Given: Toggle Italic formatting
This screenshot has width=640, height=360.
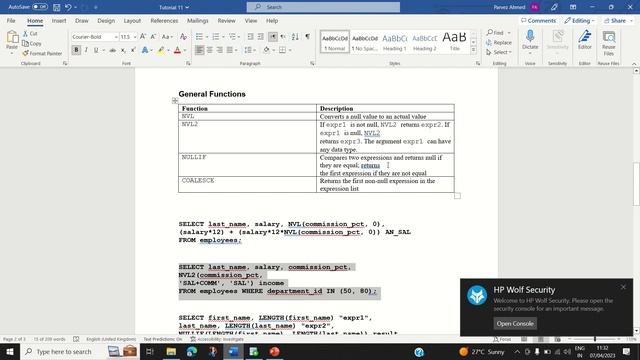Looking at the screenshot, I should click(86, 50).
